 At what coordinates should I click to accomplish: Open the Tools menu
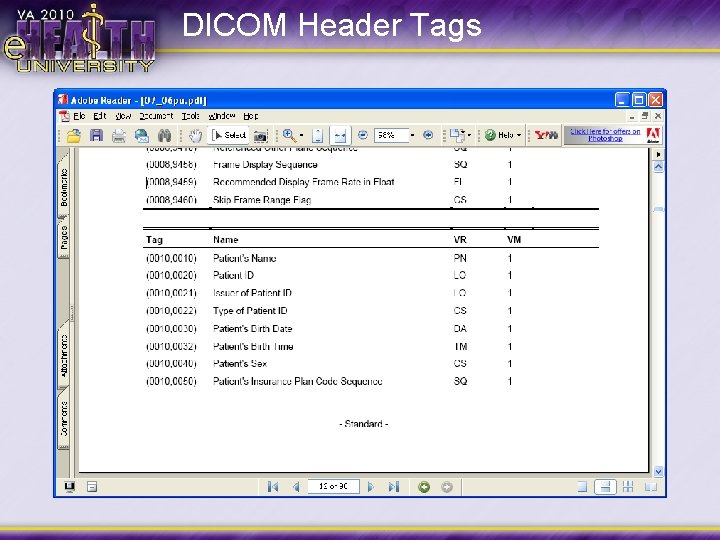click(191, 116)
